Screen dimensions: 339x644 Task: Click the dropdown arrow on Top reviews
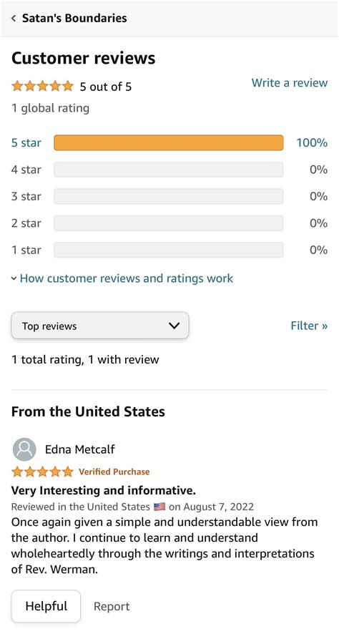175,326
